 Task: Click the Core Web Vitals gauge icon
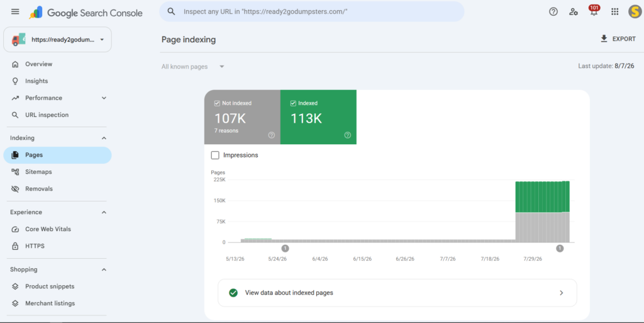pos(15,229)
